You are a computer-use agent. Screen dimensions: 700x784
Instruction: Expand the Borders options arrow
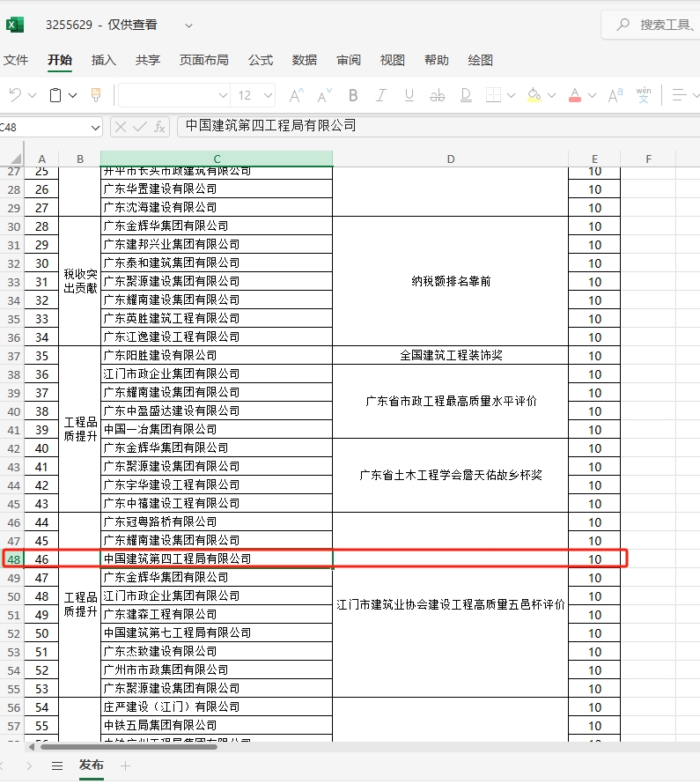tap(511, 95)
